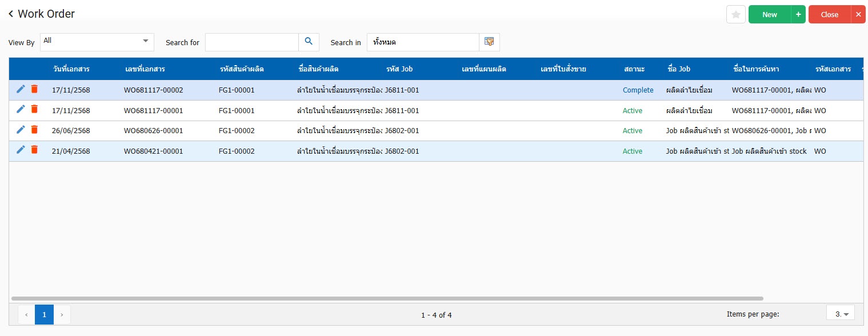
Task: Open the View By dropdown
Action: point(97,42)
